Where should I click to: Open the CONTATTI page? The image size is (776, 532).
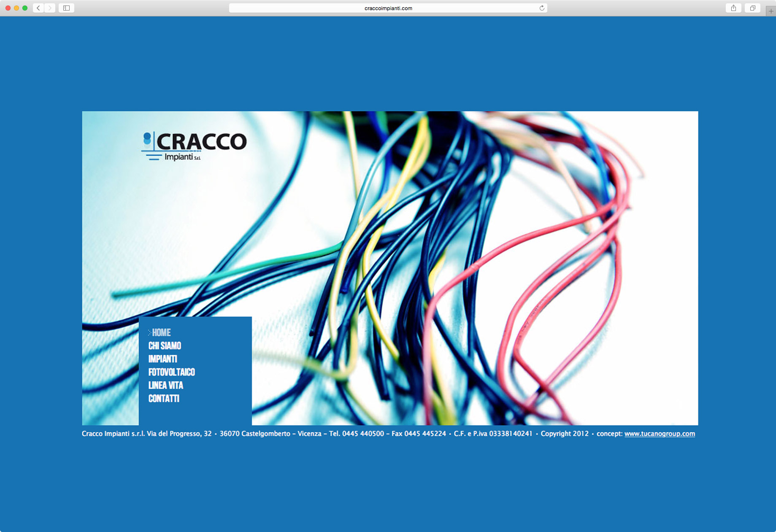[164, 399]
